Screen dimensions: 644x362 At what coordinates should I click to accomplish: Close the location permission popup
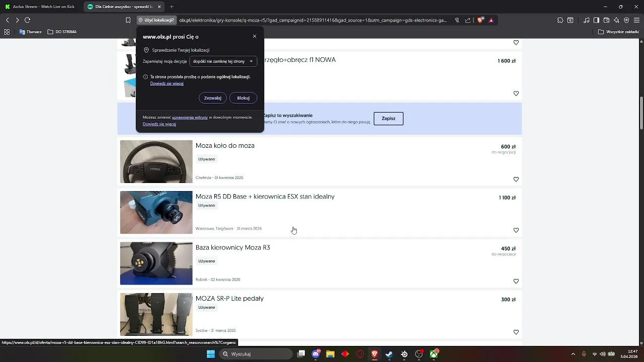(x=255, y=36)
